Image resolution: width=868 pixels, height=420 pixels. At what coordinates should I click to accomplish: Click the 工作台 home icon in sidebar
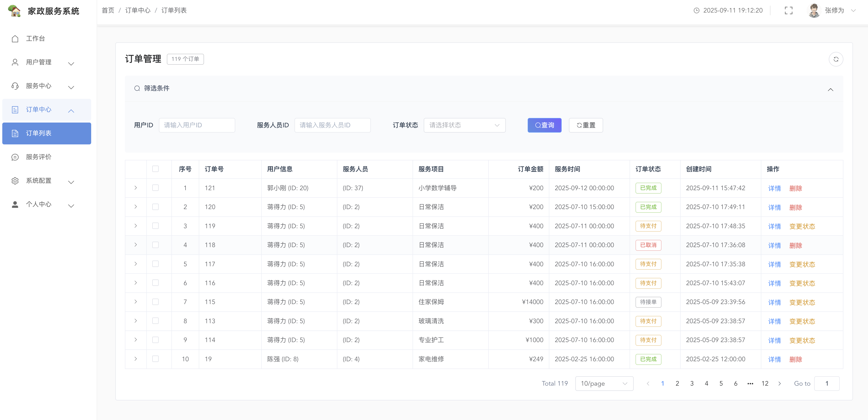coord(15,39)
